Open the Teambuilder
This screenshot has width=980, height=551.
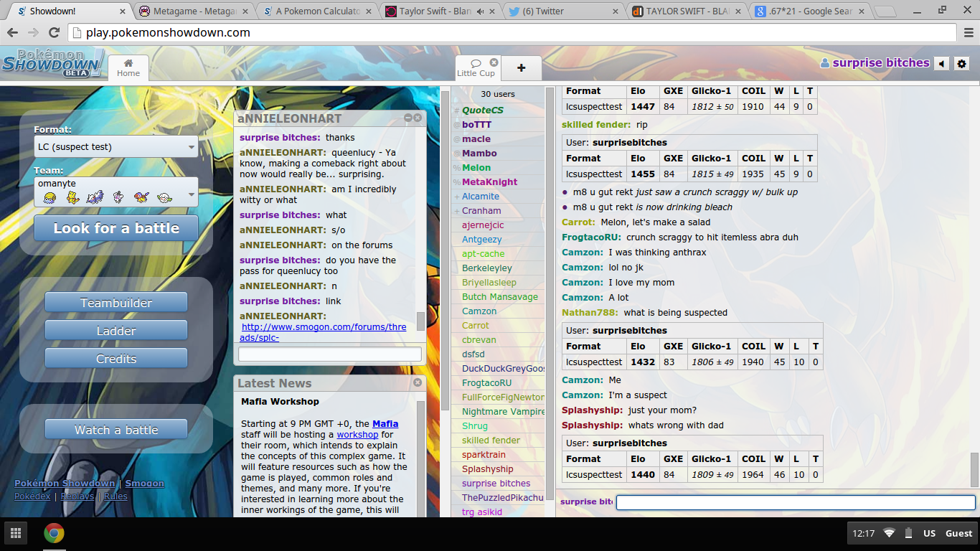116,303
